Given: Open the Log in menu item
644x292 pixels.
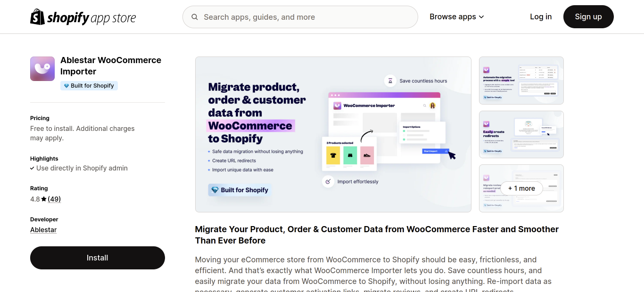Looking at the screenshot, I should tap(540, 16).
